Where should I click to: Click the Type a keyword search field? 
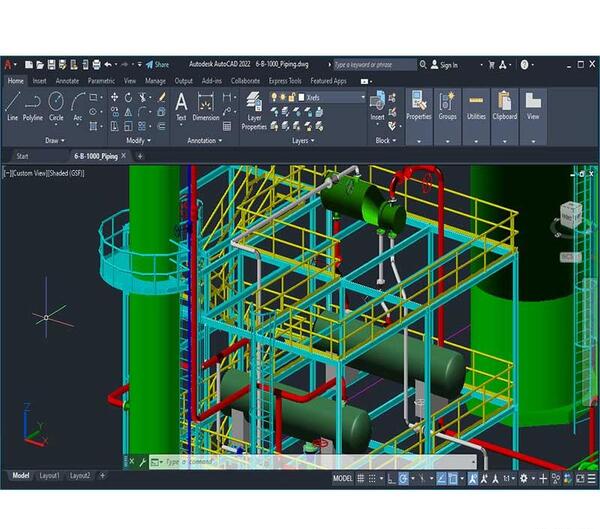375,65
